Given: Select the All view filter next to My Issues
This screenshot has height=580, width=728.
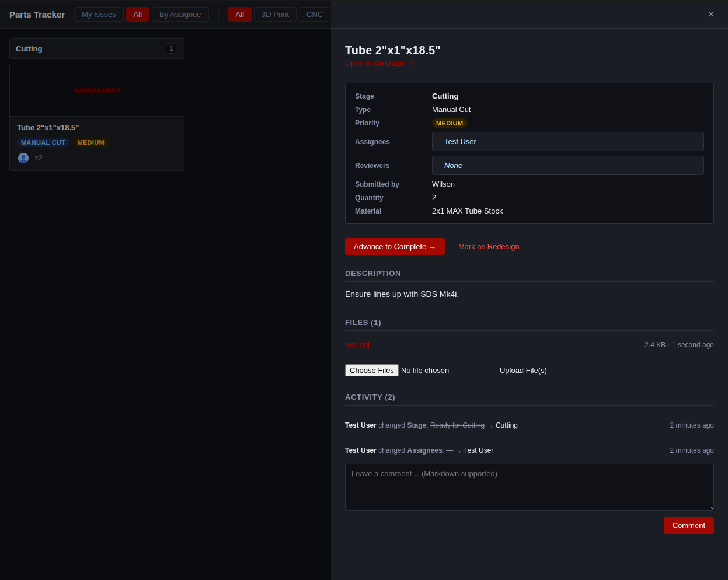Looking at the screenshot, I should point(138,14).
